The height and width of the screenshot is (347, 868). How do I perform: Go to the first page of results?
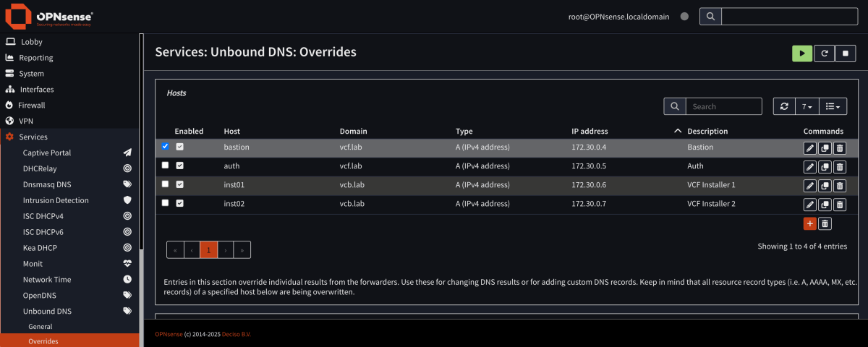175,250
